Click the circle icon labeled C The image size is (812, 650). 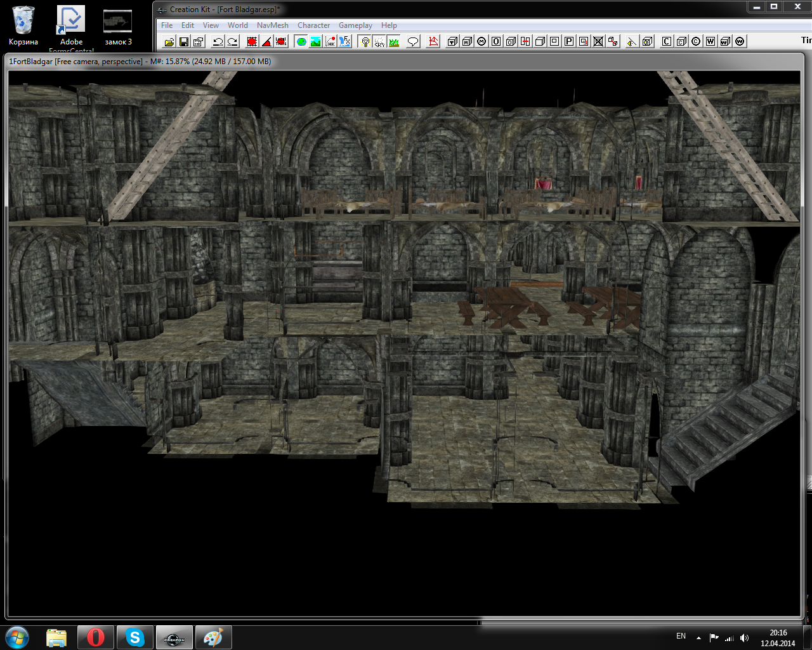696,41
